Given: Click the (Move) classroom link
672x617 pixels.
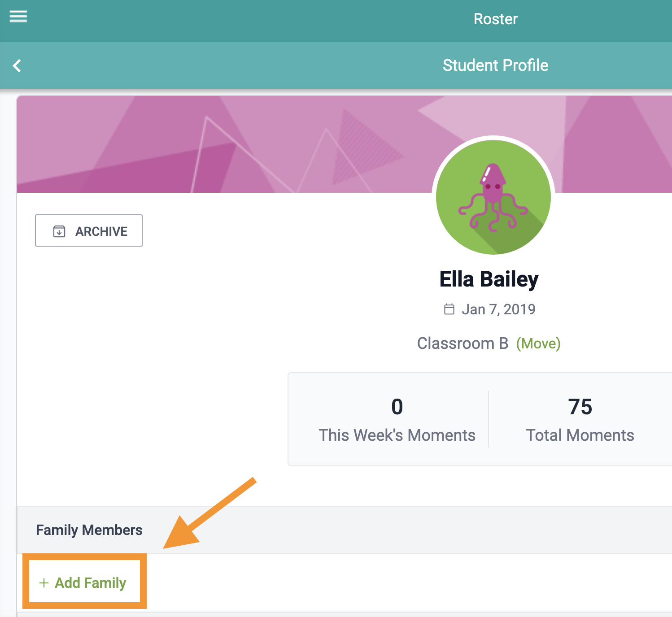Looking at the screenshot, I should pos(538,343).
